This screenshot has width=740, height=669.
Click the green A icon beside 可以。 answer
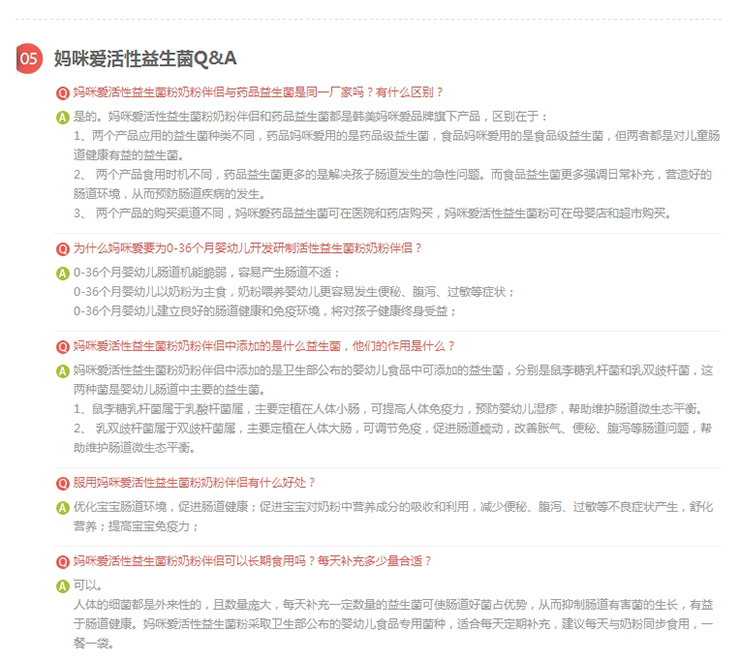[x=63, y=586]
